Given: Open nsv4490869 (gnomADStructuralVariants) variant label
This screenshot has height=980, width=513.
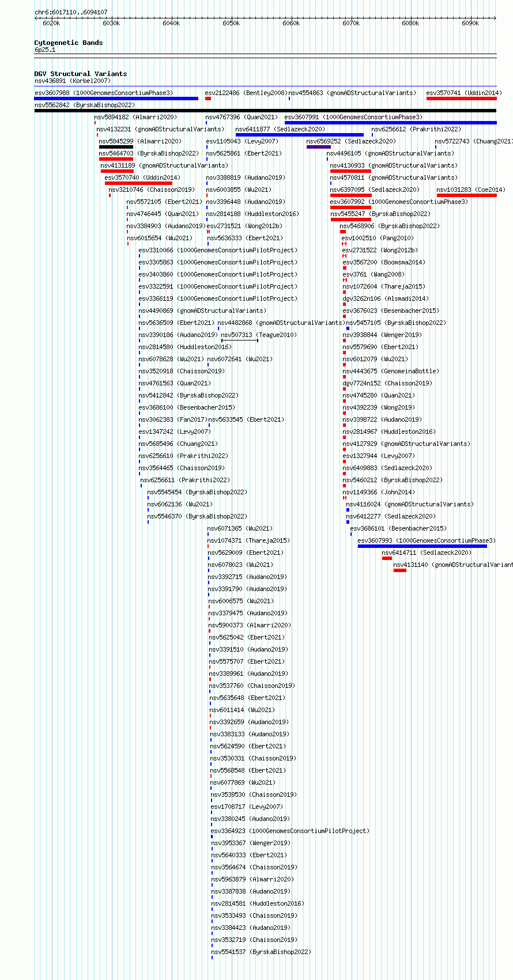Looking at the screenshot, I should coord(202,311).
